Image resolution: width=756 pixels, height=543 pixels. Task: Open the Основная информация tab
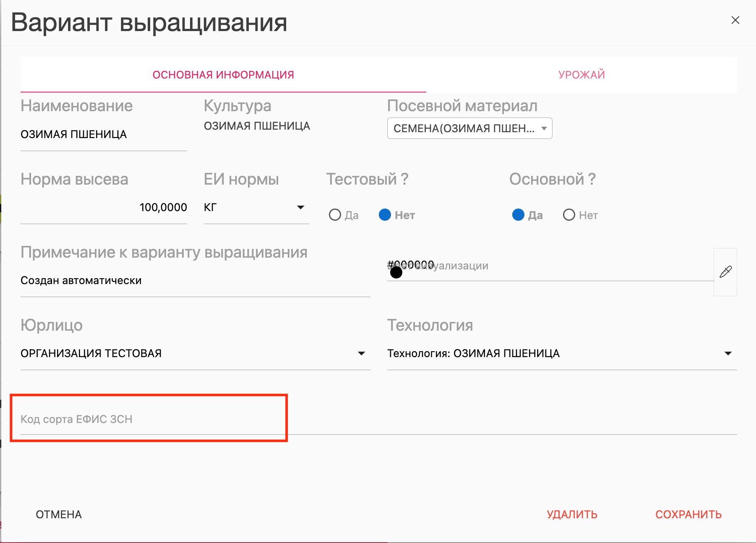(x=223, y=75)
